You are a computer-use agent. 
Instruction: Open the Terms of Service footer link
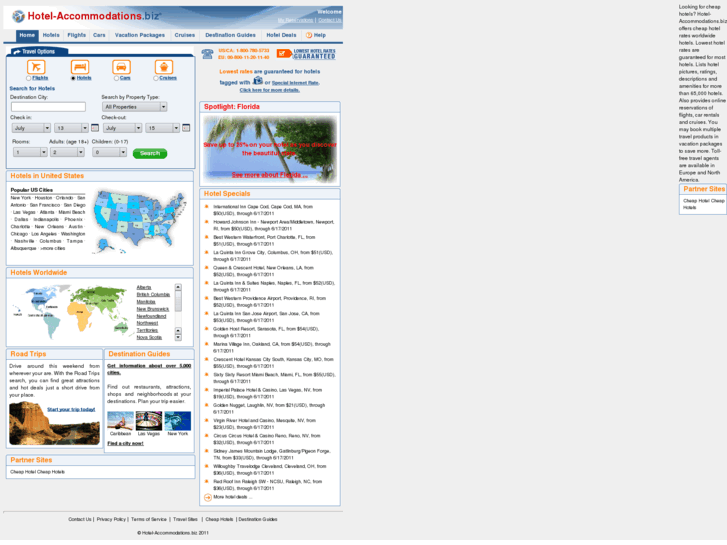[x=148, y=520]
